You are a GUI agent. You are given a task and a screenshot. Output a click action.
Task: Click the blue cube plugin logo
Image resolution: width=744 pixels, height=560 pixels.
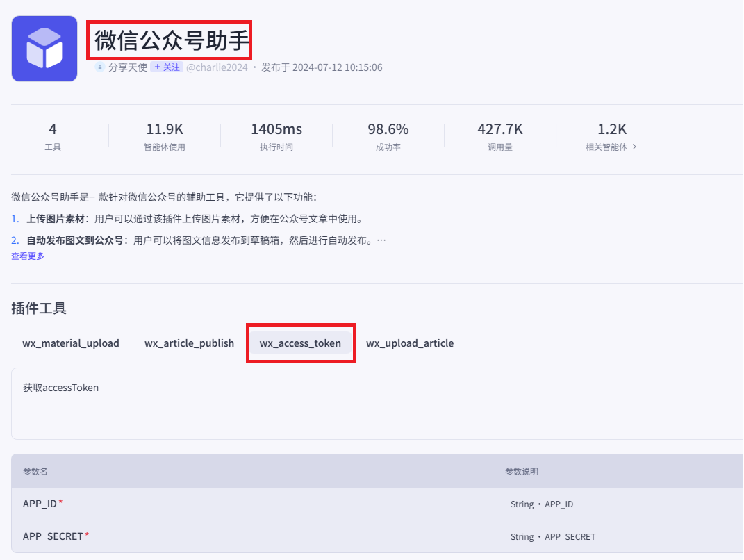[44, 49]
